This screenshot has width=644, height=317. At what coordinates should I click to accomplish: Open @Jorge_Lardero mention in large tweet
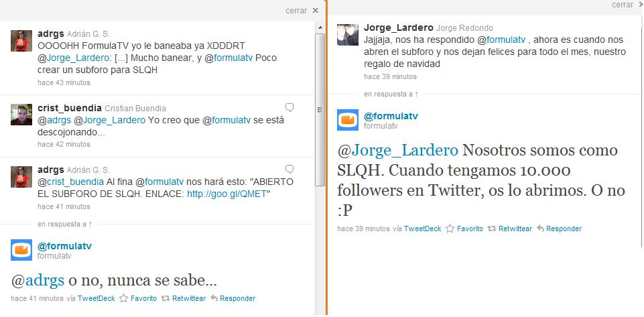(x=397, y=150)
